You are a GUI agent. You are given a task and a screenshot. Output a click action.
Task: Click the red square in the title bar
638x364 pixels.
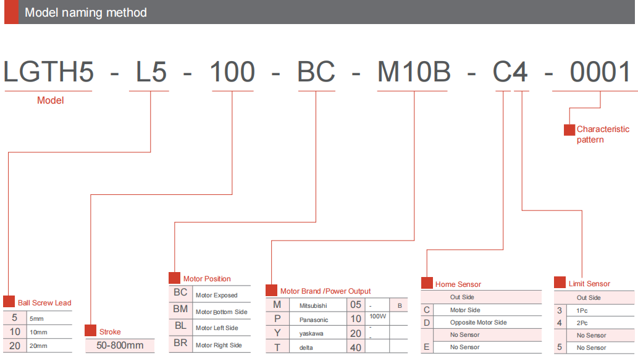coord(11,12)
